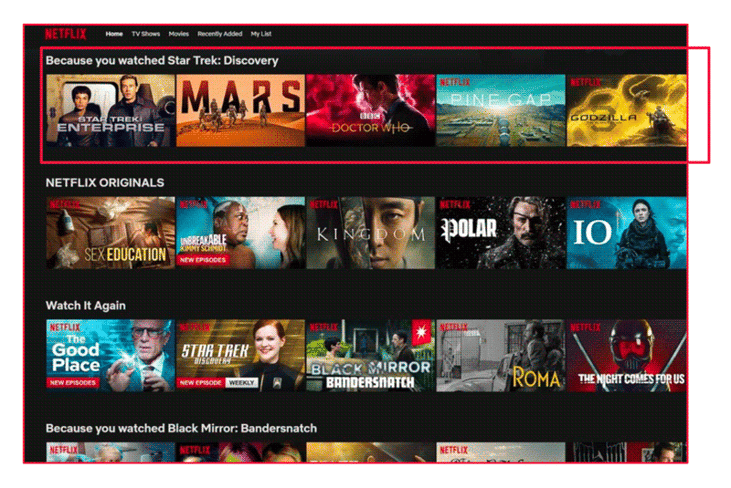
Task: Select the Kingdom title
Action: 371,233
